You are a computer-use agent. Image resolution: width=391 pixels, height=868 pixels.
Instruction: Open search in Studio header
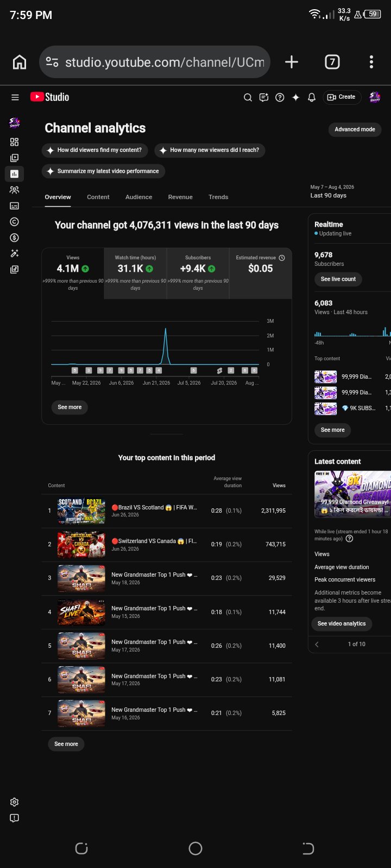tap(248, 98)
